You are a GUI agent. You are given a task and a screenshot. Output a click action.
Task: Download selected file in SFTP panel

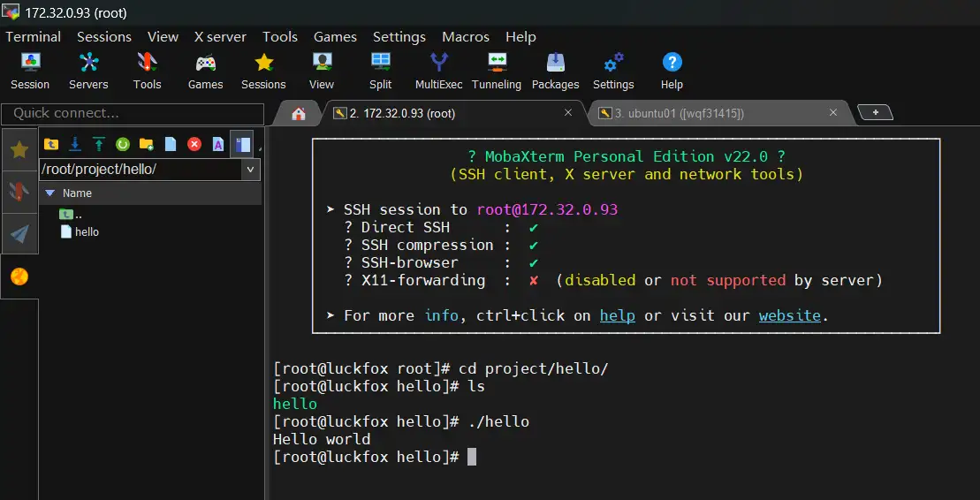click(x=75, y=144)
